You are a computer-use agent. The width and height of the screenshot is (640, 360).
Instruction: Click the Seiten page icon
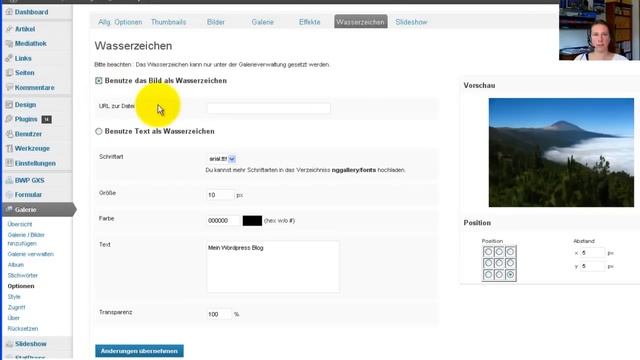(9, 73)
